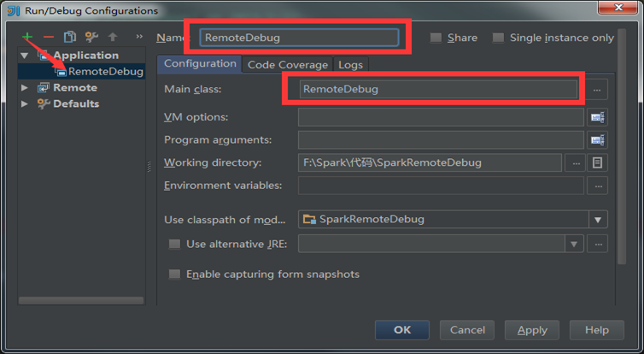This screenshot has width=644, height=354.
Task: Show more toolbar actions via the double chevron
Action: [139, 37]
